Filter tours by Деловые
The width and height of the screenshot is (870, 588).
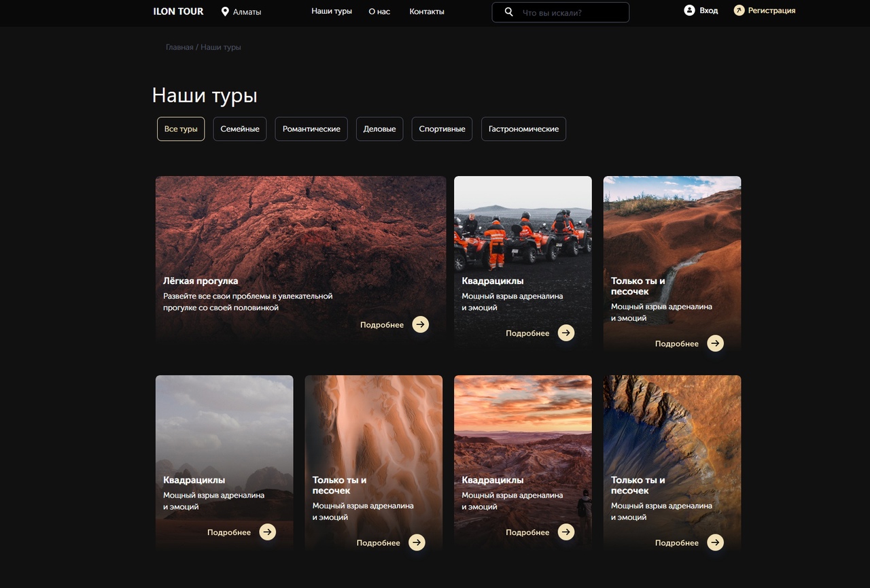[x=380, y=128]
